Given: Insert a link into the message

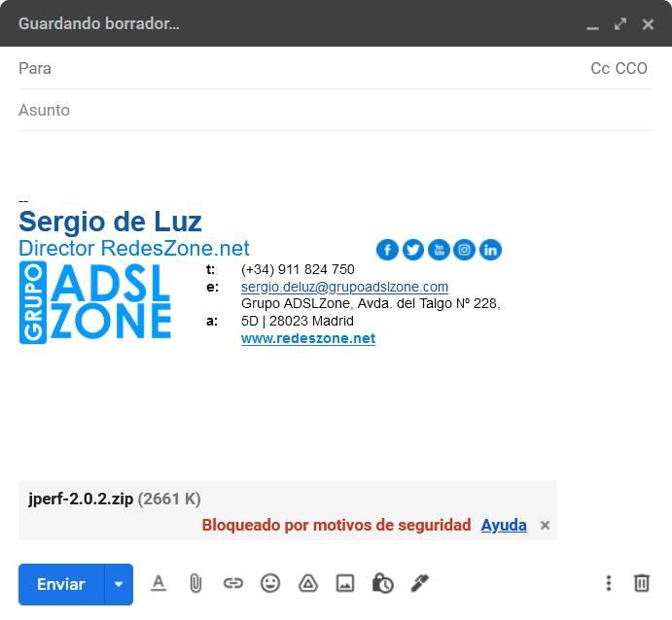Looking at the screenshot, I should pyautogui.click(x=232, y=583).
